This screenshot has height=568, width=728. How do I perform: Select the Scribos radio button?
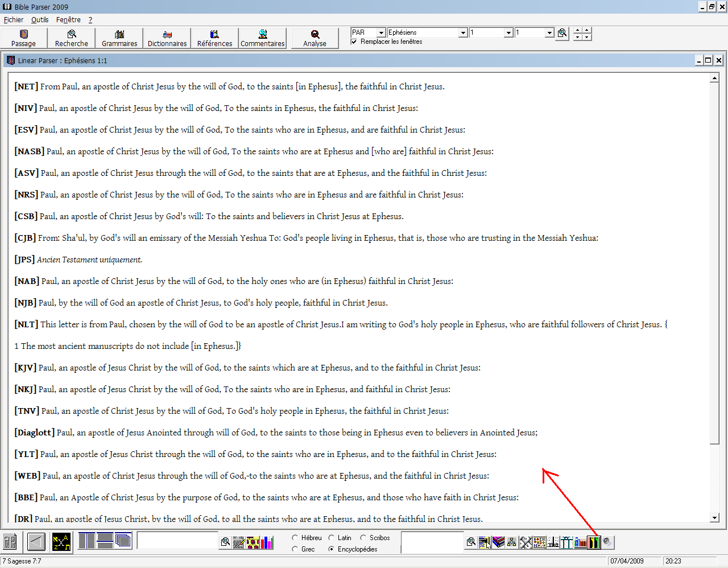(363, 537)
